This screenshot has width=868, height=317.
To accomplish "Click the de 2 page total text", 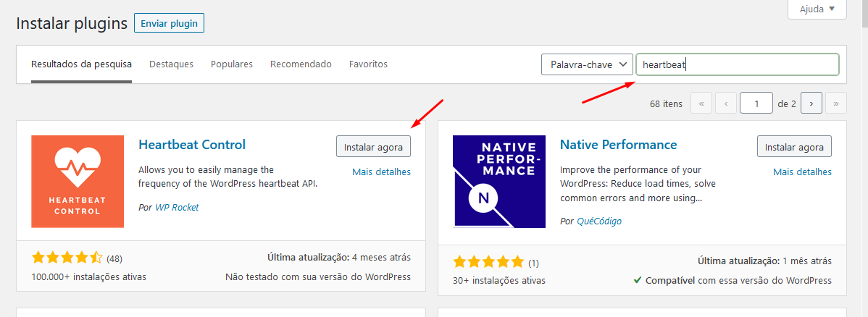I will click(787, 103).
